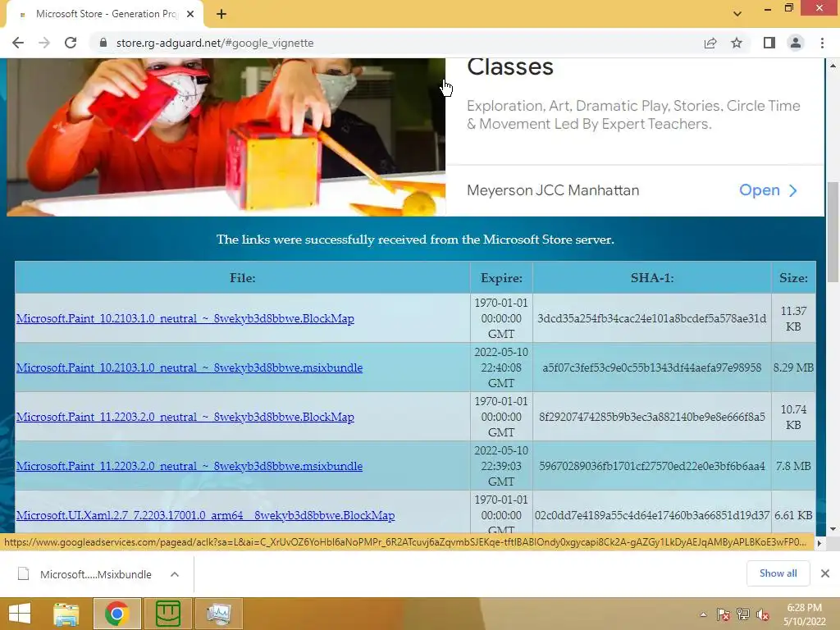Bookmark this page with the star
840x630 pixels.
(x=737, y=43)
